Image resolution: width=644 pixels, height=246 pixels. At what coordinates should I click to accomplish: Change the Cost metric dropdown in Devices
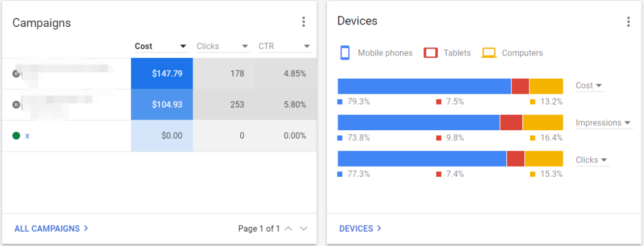click(x=589, y=85)
